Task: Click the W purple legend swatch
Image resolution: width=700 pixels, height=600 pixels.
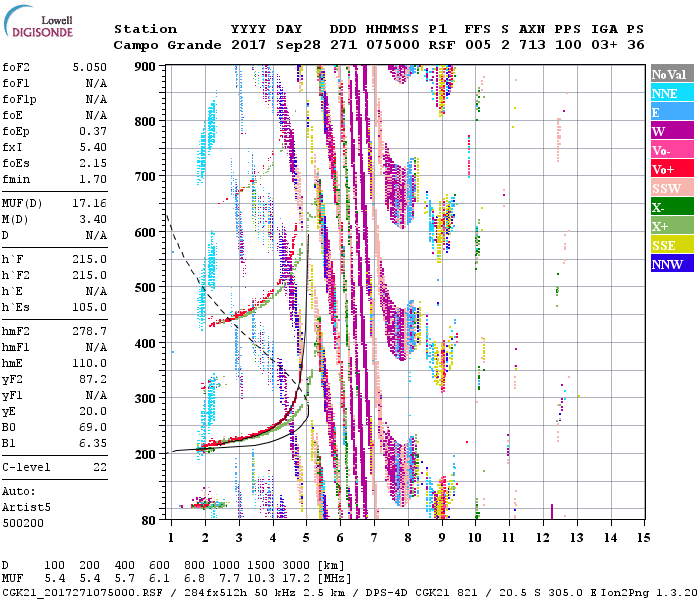Action: [672, 131]
